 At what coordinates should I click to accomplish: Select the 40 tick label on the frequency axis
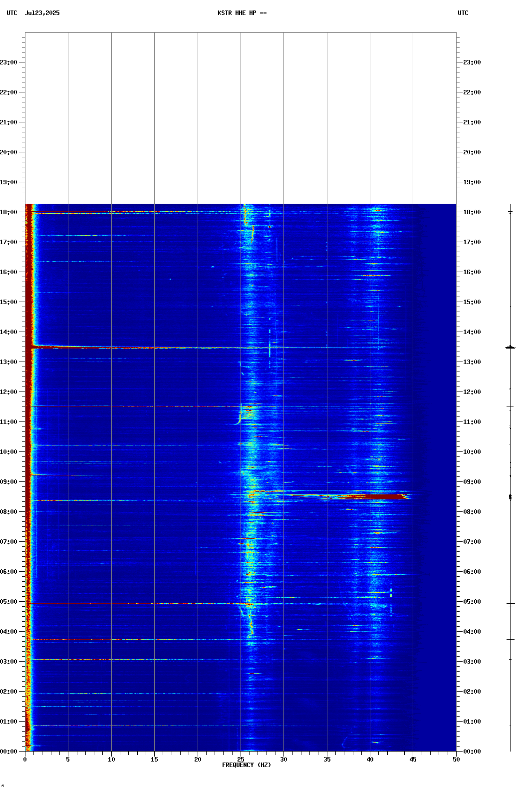pos(370,760)
